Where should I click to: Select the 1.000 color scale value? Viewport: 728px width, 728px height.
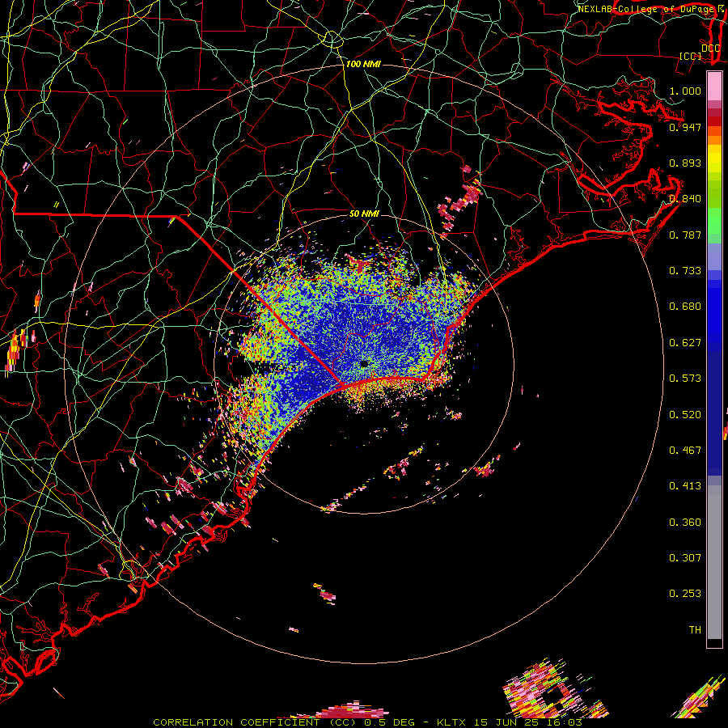pyautogui.click(x=685, y=91)
